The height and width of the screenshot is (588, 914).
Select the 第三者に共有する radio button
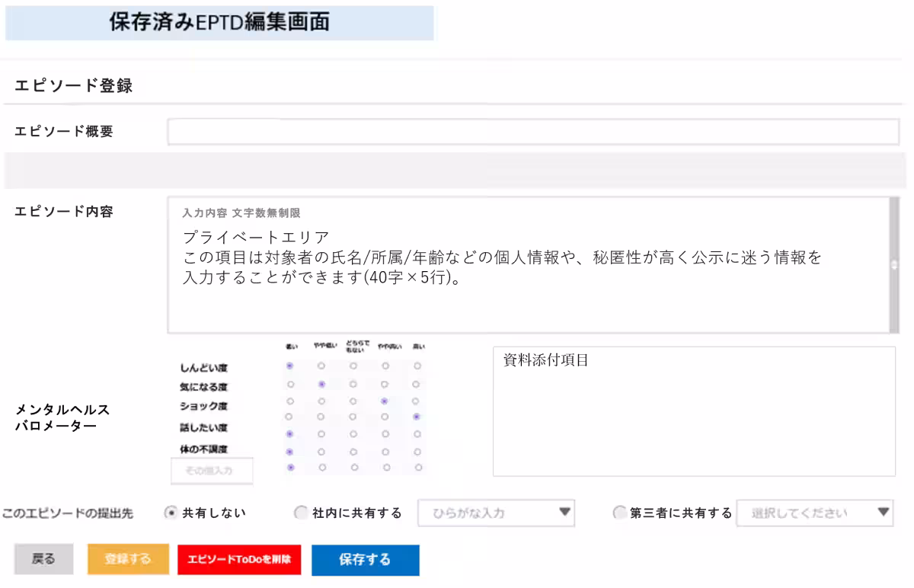619,513
